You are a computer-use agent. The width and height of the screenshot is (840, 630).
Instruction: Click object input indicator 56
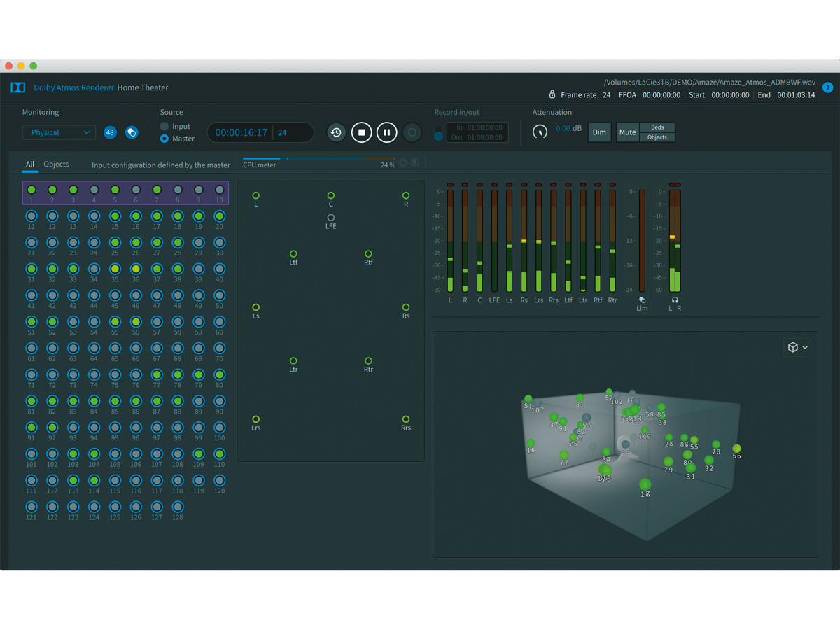click(x=136, y=322)
